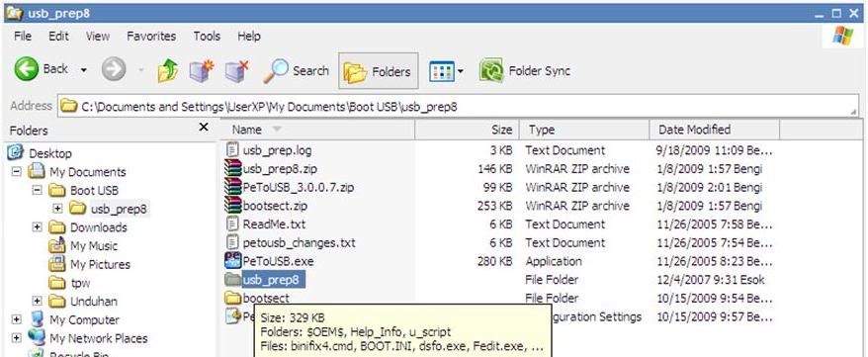Viewport: 868px width, 357px height.
Task: Click into the Address bar path
Action: pyautogui.click(x=459, y=106)
